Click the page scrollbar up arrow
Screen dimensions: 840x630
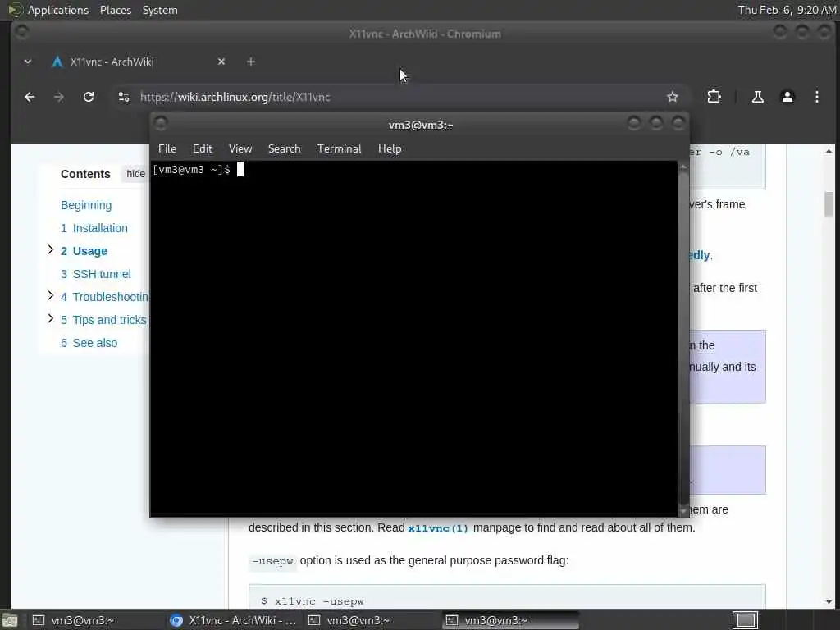coord(829,152)
